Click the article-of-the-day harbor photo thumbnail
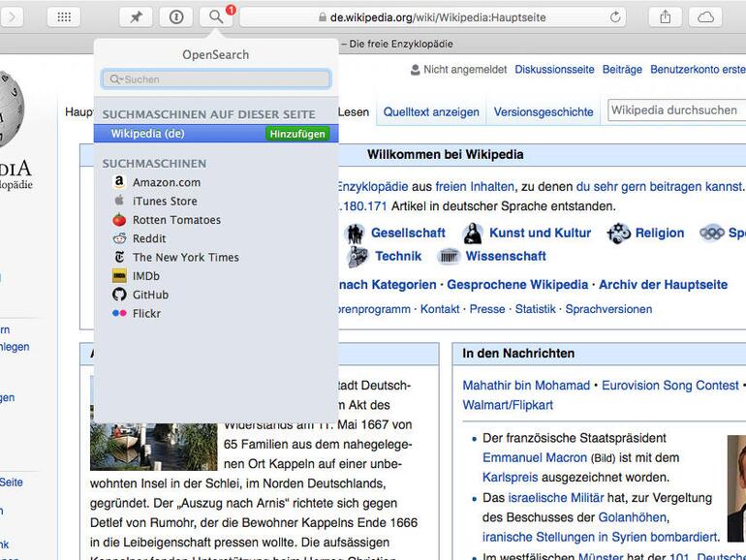 click(x=154, y=447)
